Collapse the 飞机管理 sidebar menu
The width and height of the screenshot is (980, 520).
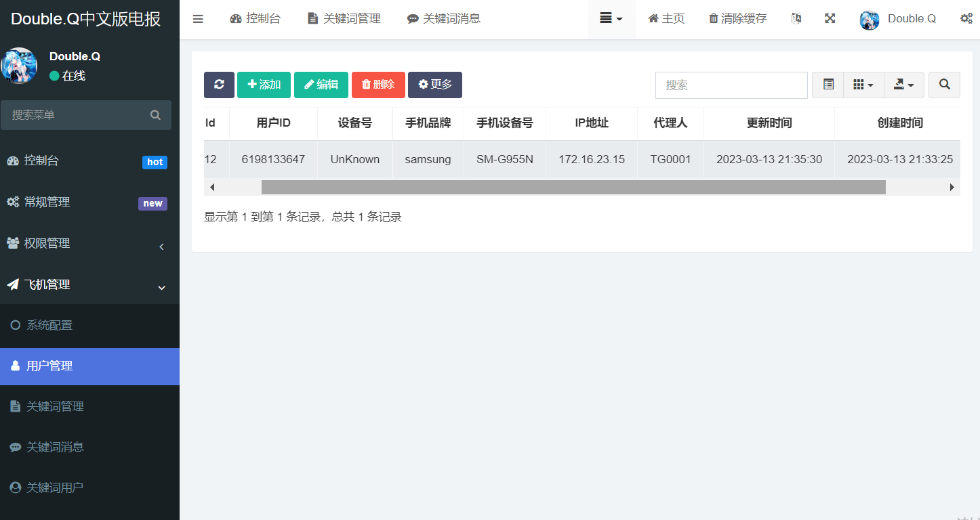pos(89,285)
